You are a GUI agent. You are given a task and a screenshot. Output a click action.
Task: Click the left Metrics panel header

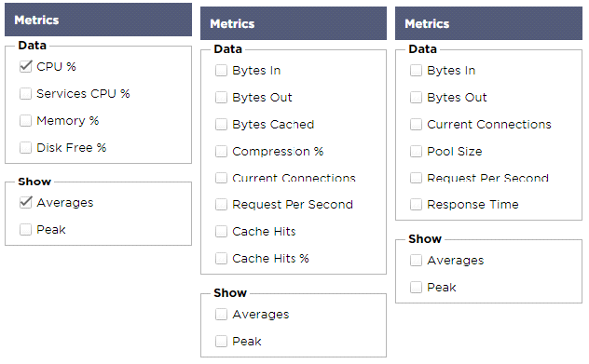click(99, 20)
